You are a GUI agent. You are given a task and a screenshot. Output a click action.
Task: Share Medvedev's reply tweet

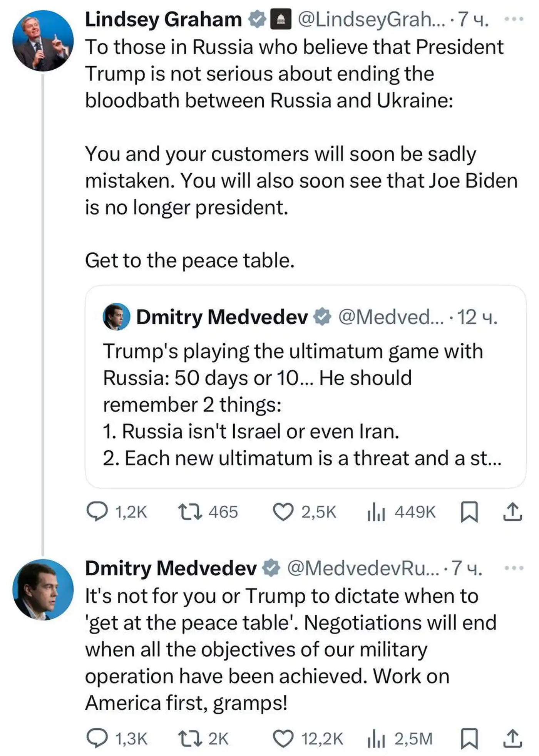pyautogui.click(x=512, y=738)
